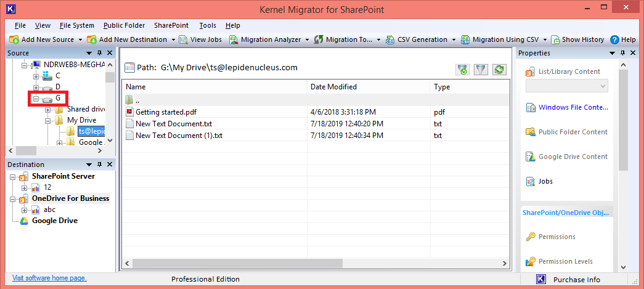The image size is (644, 289).
Task: Sort by Name column header
Action: point(214,87)
